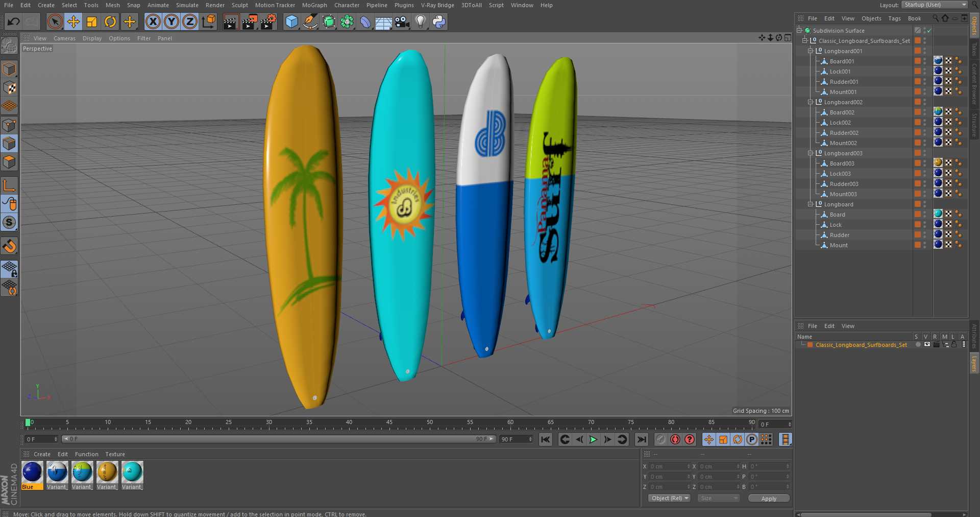980x517 pixels.
Task: Toggle layer visibility for Classic_Longboard_Surfboards_Set
Action: click(927, 345)
